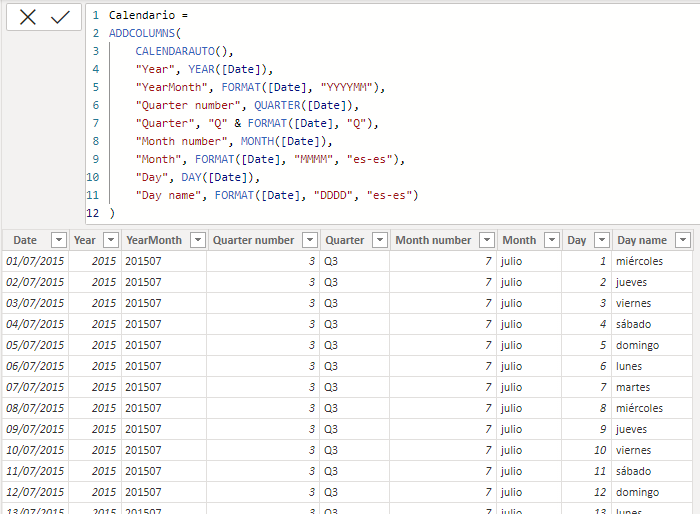The height and width of the screenshot is (514, 700).
Task: Select the Date column header
Action: click(25, 240)
